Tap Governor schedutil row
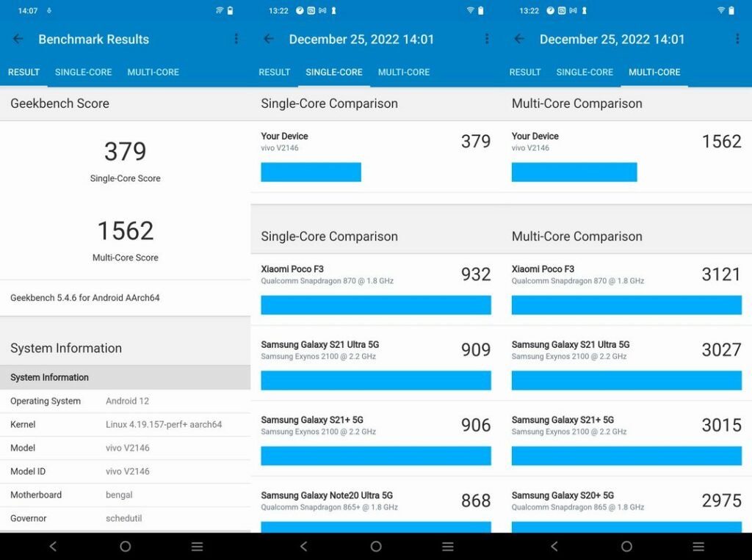Image resolution: width=752 pixels, height=560 pixels. pyautogui.click(x=125, y=519)
